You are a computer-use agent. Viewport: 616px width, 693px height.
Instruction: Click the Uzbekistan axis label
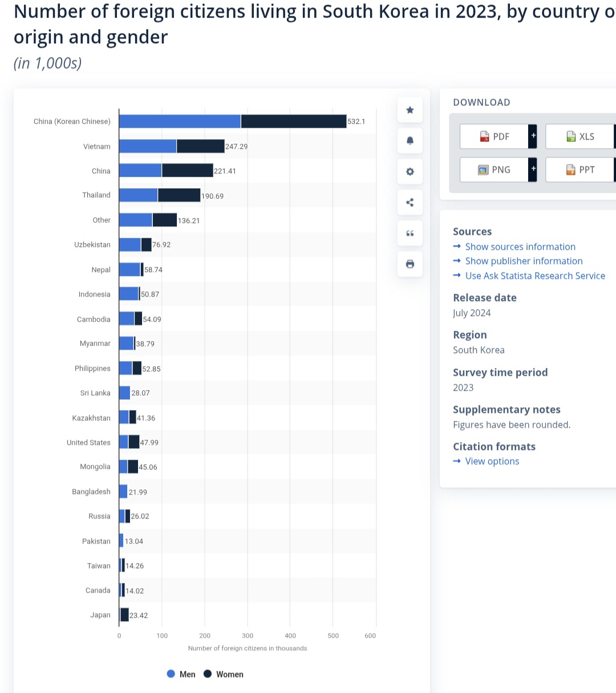tap(92, 245)
